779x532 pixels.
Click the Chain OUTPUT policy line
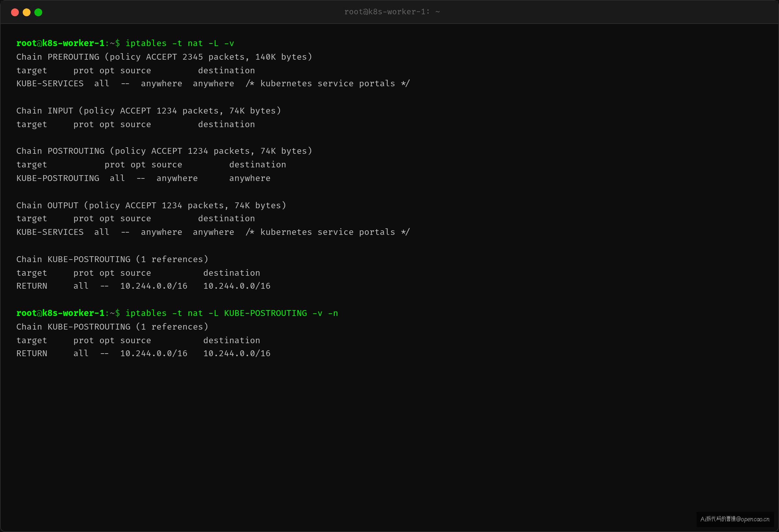[151, 205]
